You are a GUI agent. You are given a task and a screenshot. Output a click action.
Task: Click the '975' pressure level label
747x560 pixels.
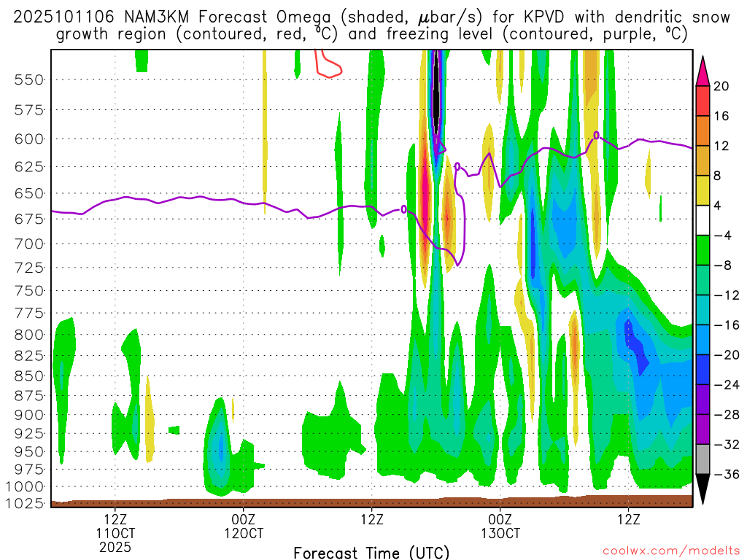[29, 470]
